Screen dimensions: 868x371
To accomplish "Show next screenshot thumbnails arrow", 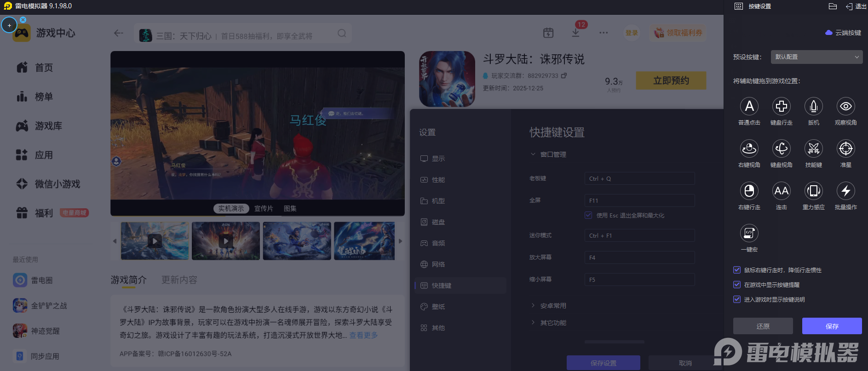I will 400,241.
